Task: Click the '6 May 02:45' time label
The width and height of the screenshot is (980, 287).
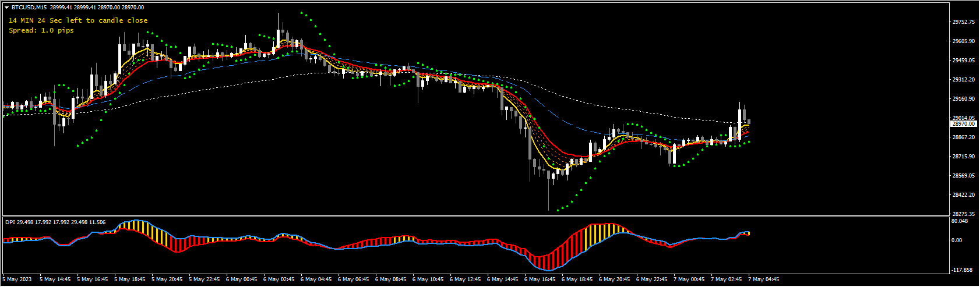Action: point(279,279)
